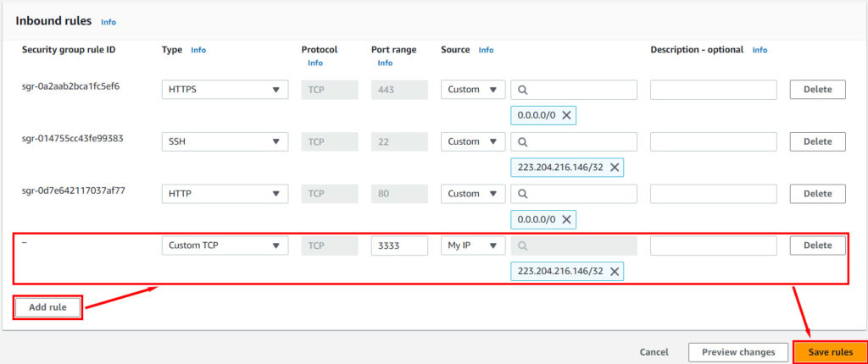Click the port range field showing 3333
868x364 pixels.
point(399,245)
